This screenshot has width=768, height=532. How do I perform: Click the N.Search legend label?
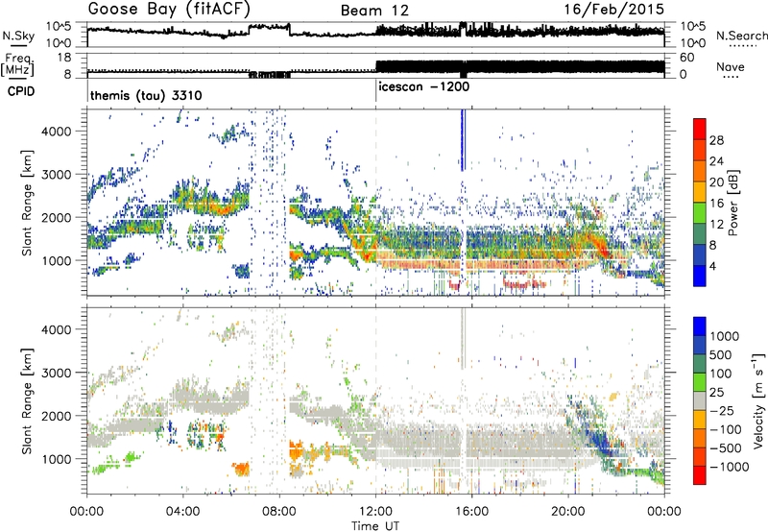click(x=741, y=36)
